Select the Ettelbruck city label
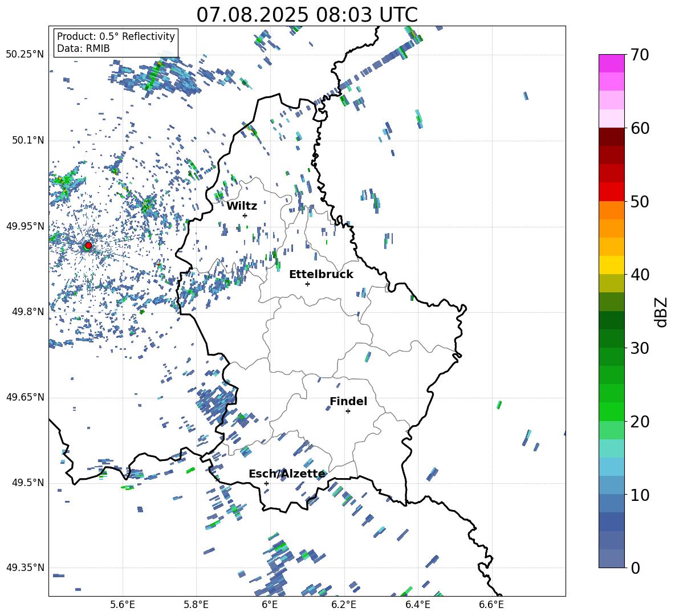The image size is (675, 616). [321, 275]
